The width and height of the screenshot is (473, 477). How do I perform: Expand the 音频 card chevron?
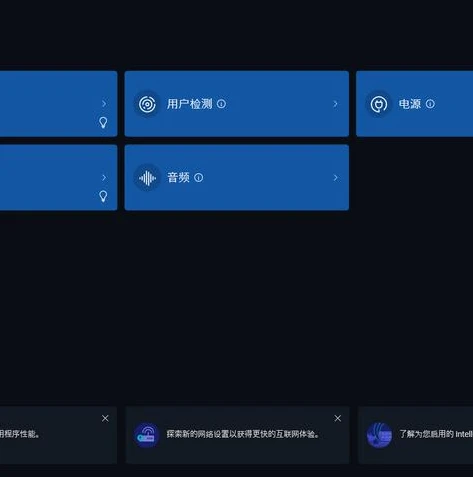(335, 178)
